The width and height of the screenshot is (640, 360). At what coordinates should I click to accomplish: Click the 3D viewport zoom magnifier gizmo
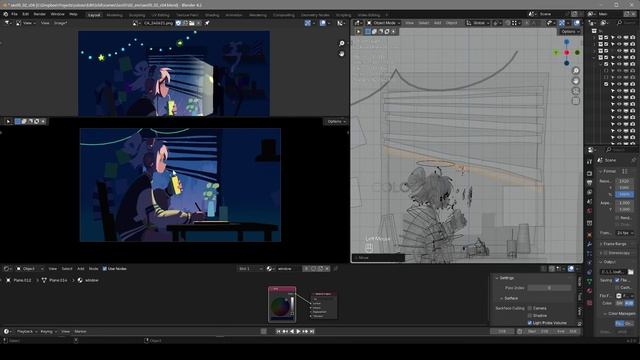[x=576, y=71]
